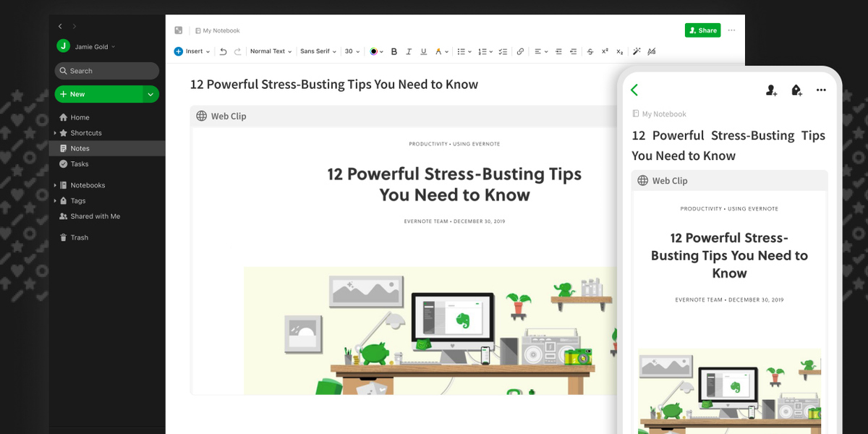This screenshot has width=868, height=434.
Task: Insert a hyperlink with the link icon
Action: pyautogui.click(x=520, y=51)
